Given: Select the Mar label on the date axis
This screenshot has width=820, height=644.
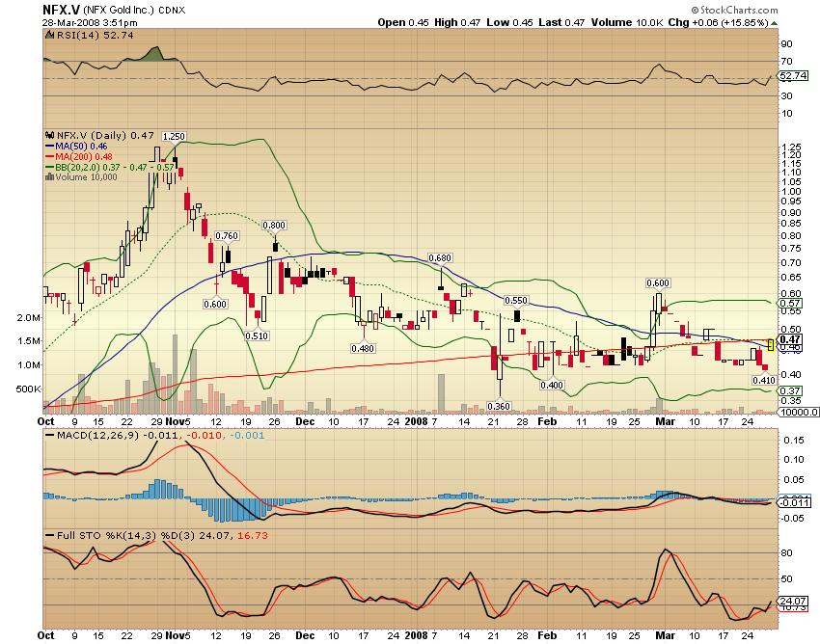Looking at the screenshot, I should pyautogui.click(x=664, y=421).
